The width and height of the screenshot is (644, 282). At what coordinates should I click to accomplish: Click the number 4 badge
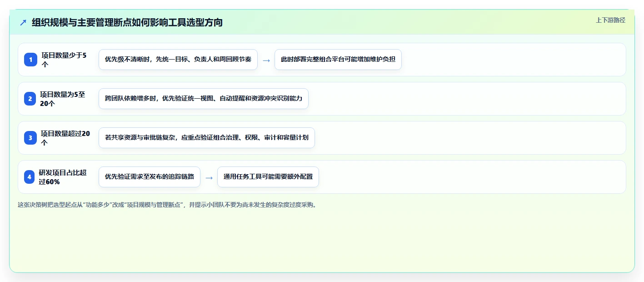[30, 177]
